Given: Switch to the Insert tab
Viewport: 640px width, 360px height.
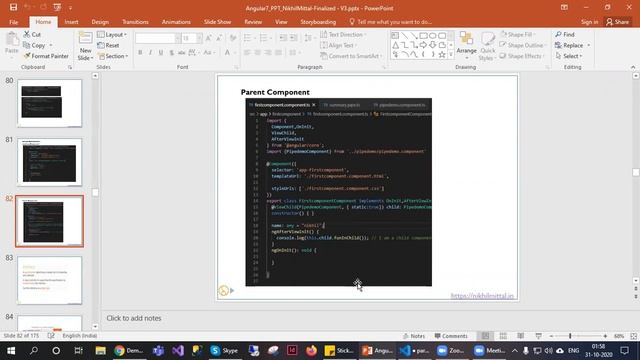Looking at the screenshot, I should tap(71, 22).
